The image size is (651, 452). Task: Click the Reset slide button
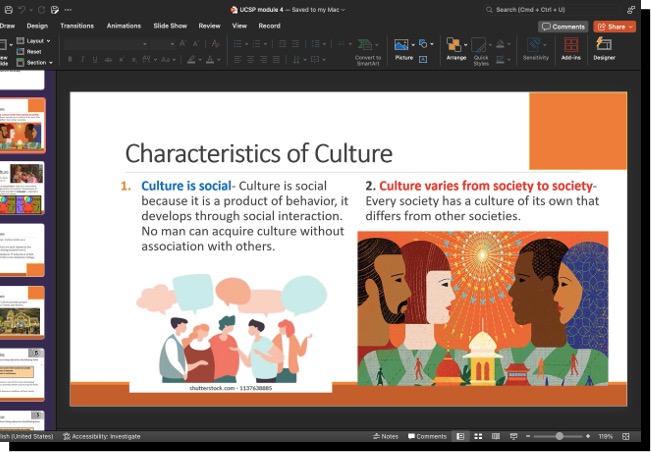[33, 52]
